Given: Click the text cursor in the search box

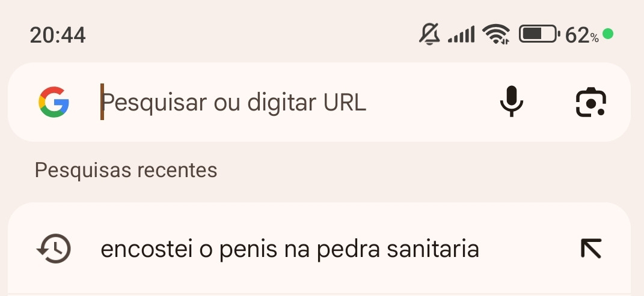Looking at the screenshot, I should pyautogui.click(x=102, y=102).
